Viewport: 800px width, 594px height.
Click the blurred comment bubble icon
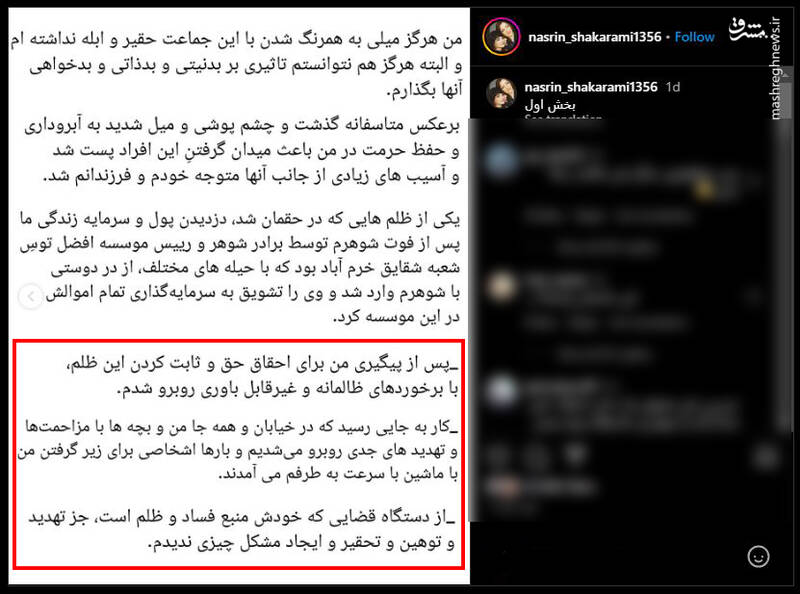pyautogui.click(x=537, y=455)
